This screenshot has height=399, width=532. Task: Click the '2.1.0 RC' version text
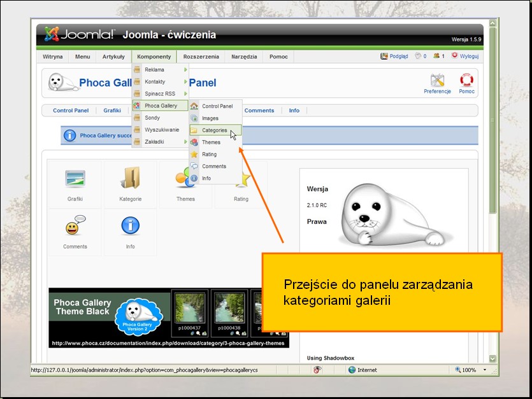[317, 205]
